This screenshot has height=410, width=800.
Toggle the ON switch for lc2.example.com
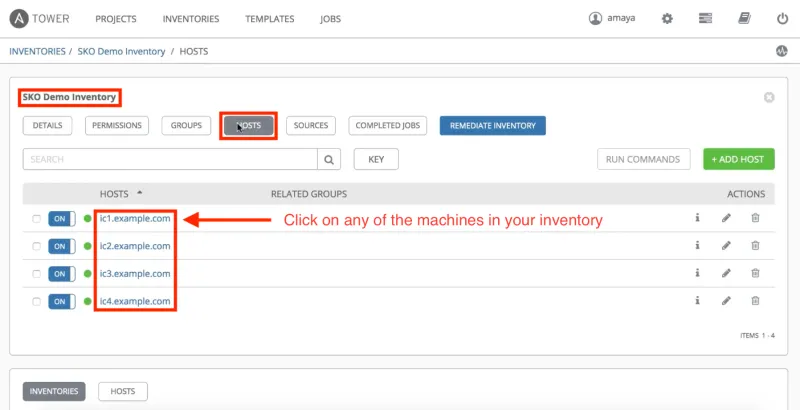[x=62, y=246]
